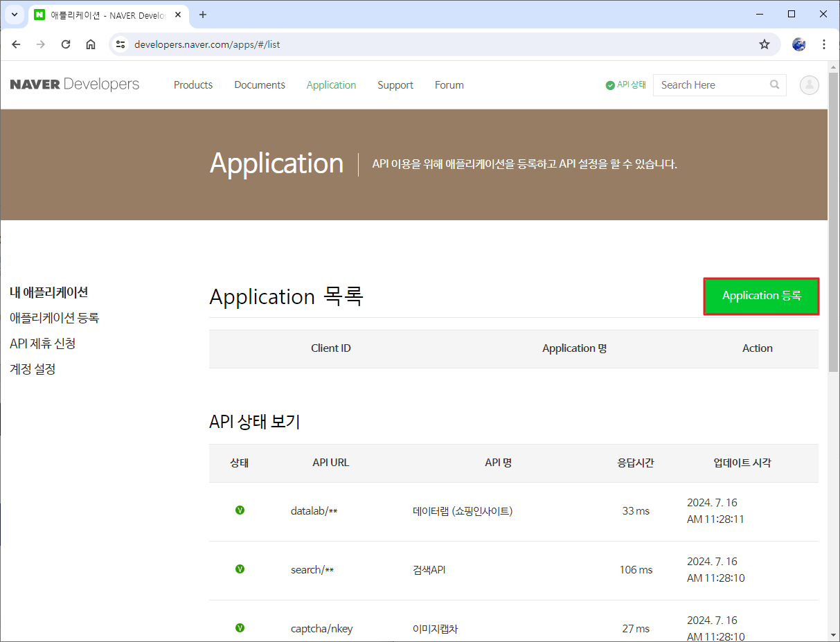Click the captcha/nkey row status icon
Viewport: 840px width, 642px height.
click(x=240, y=628)
